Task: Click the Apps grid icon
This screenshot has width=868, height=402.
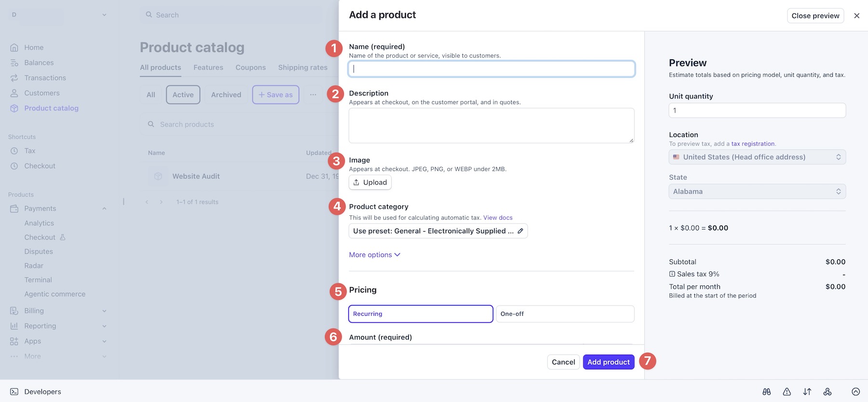Action: tap(14, 341)
